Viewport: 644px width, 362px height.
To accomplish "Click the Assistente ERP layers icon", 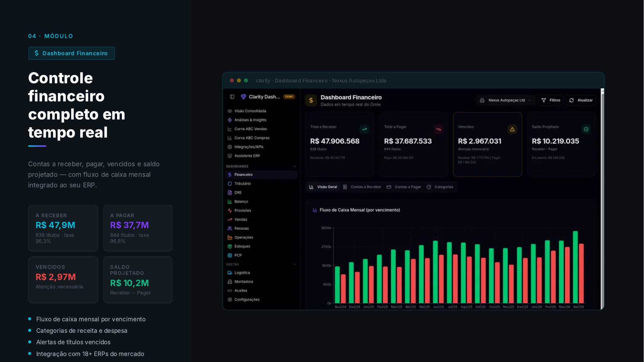I will tap(230, 156).
